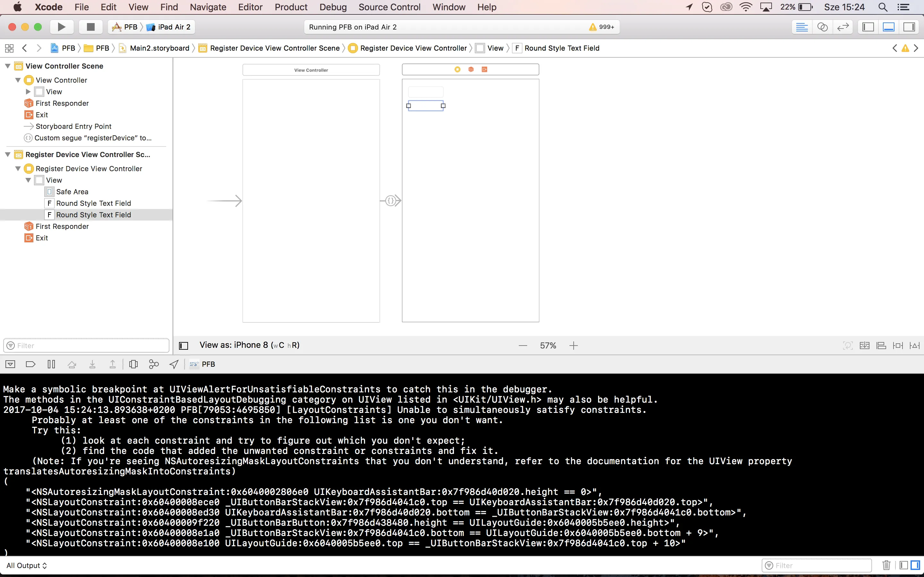Show the Assistant editor

coord(822,27)
